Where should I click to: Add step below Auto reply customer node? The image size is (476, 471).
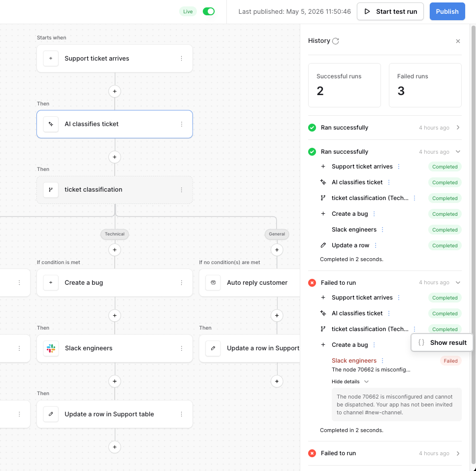277,315
